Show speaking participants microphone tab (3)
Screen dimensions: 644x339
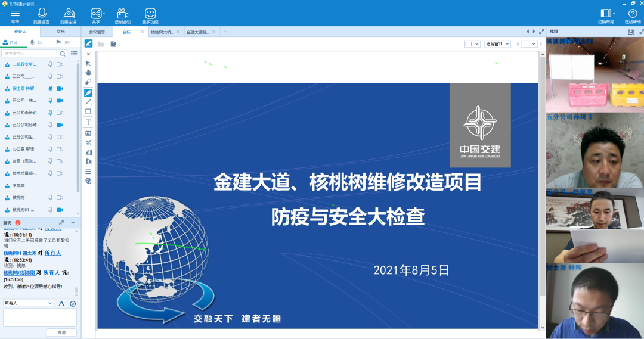(36, 42)
